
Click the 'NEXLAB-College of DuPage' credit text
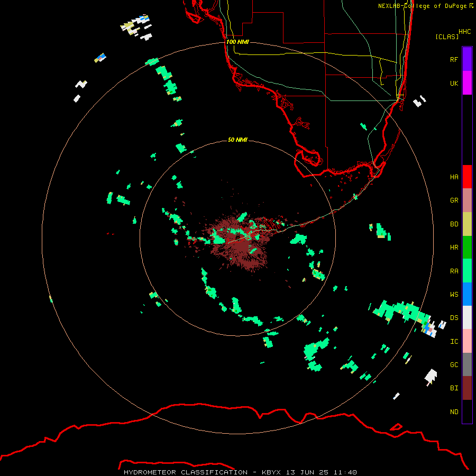(422, 6)
